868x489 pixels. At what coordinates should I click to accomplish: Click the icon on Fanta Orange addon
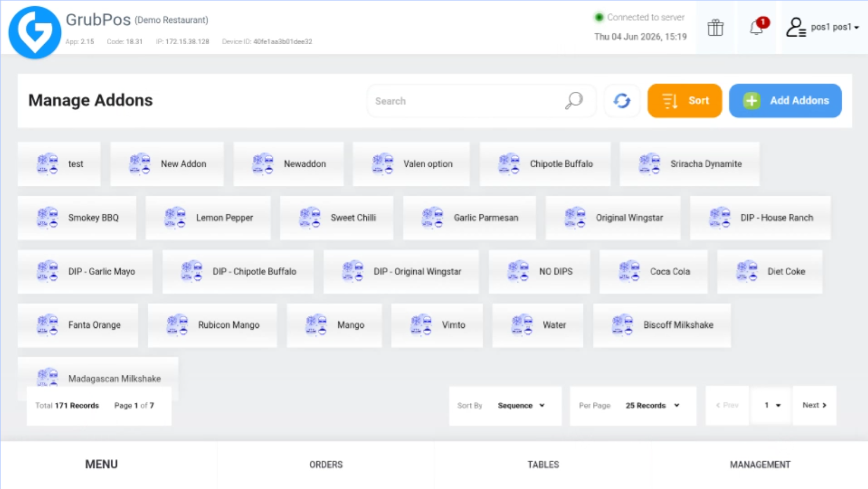pos(48,325)
